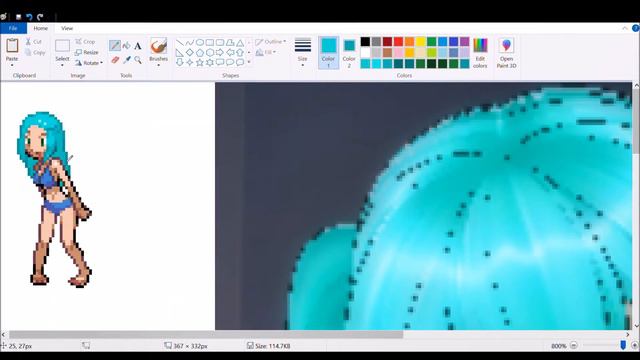Open the shape Fill dropdown

266,52
